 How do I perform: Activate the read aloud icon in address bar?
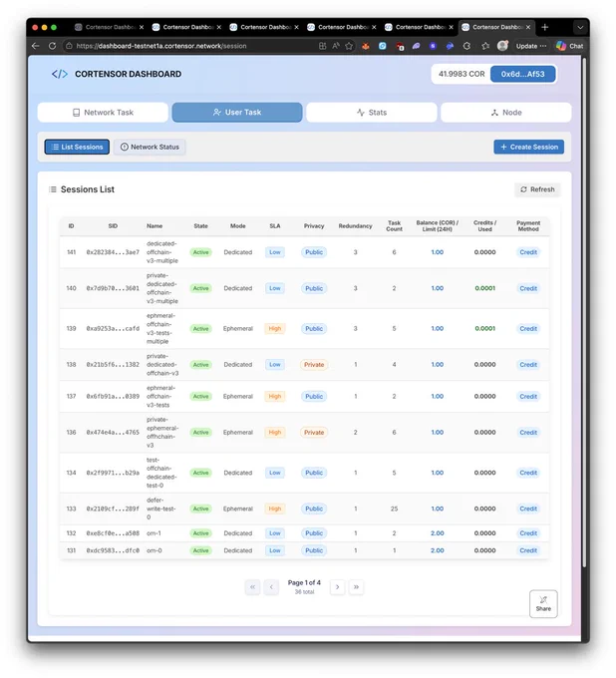pos(336,46)
